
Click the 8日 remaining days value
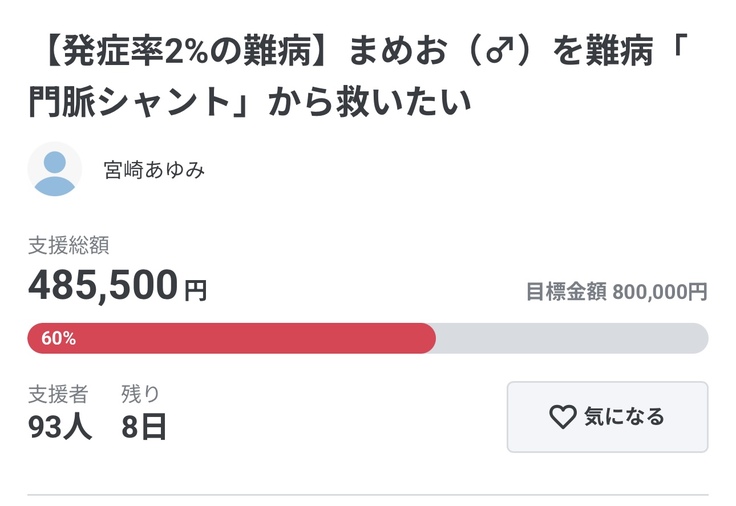pos(144,427)
